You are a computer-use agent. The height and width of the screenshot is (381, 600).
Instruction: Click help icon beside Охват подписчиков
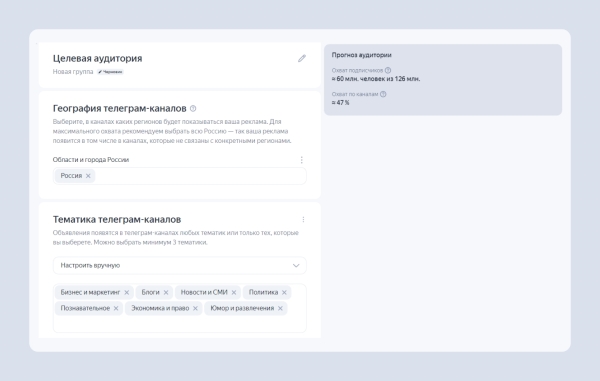tap(388, 70)
